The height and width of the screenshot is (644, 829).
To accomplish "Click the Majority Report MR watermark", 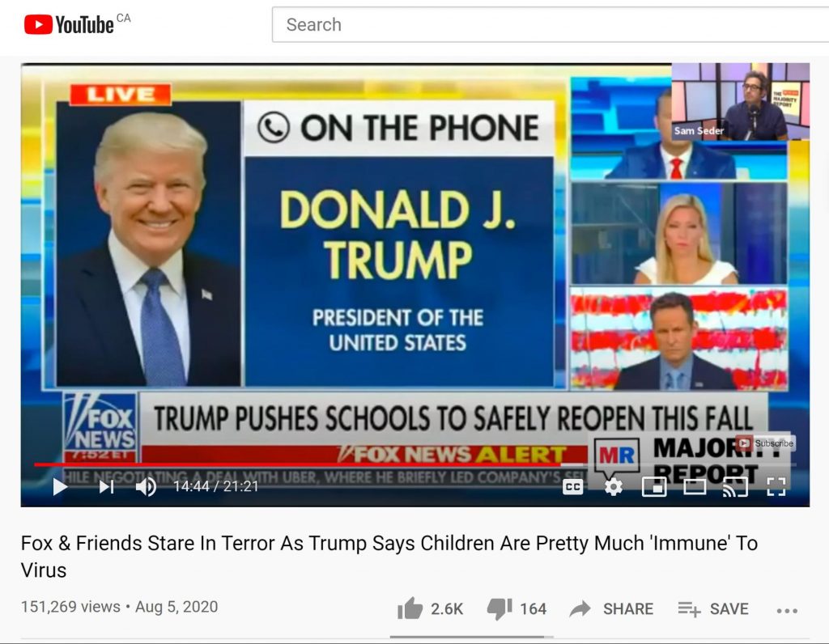I will (x=616, y=455).
